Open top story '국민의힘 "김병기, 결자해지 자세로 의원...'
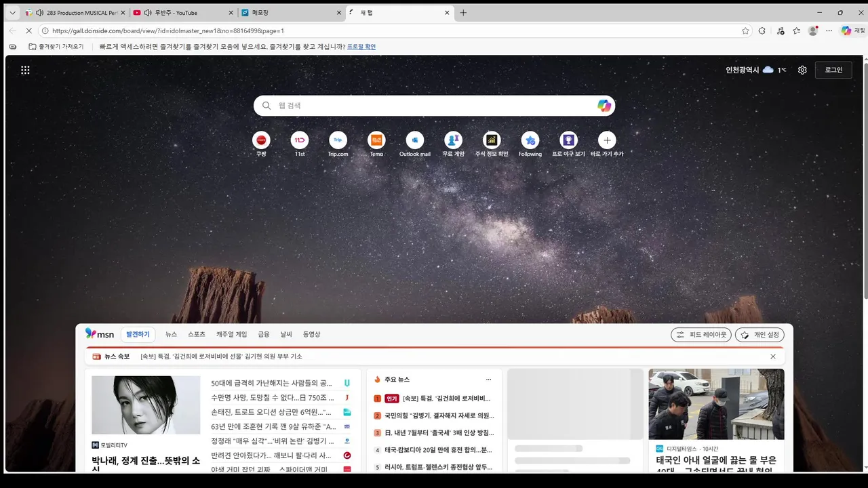The width and height of the screenshot is (868, 488). pos(439,415)
